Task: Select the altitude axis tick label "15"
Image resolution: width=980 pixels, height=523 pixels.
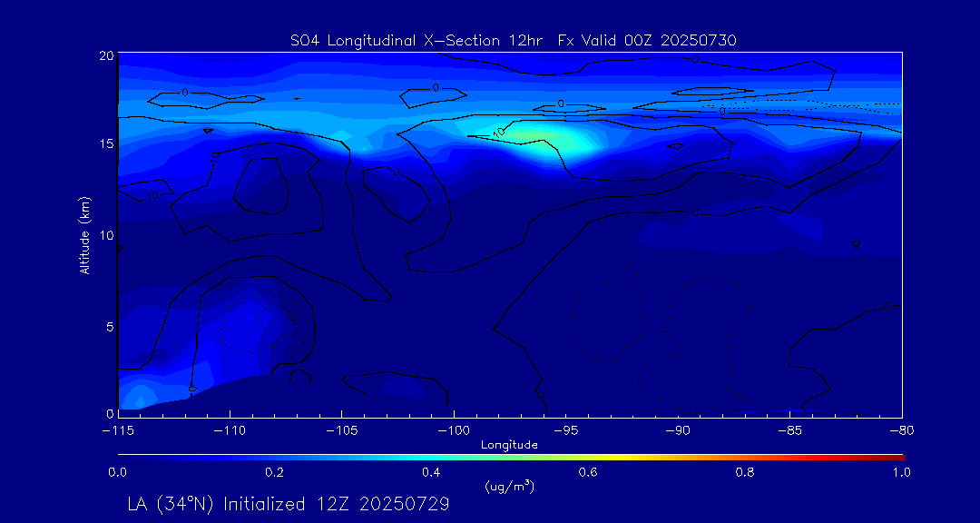Action: [105, 143]
